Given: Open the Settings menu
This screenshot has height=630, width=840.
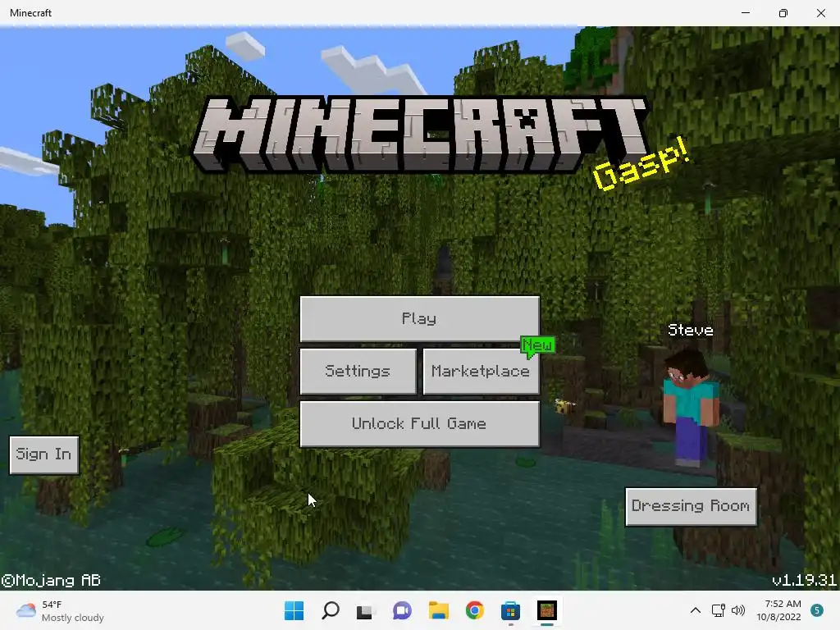Looking at the screenshot, I should 358,371.
